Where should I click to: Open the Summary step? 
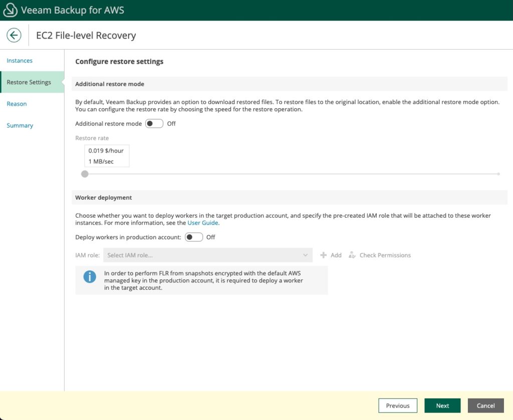(x=20, y=125)
